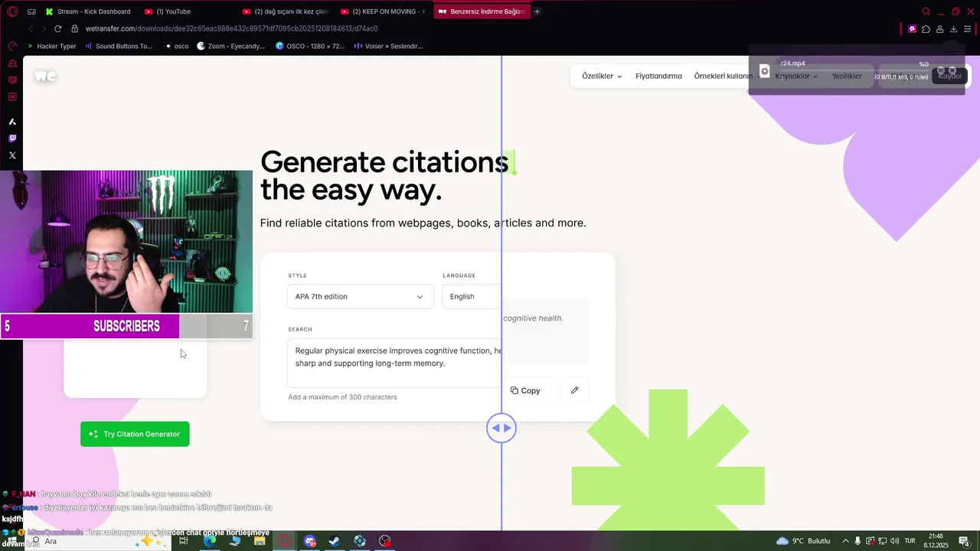Viewport: 980px width, 551px height.
Task: Open the Opera extensions puzzle icon
Action: (926, 29)
